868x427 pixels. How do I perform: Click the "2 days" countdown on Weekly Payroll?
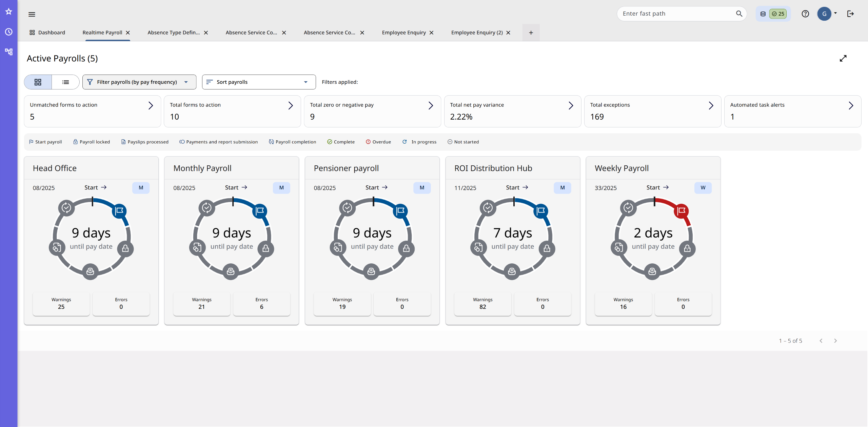[x=653, y=233]
